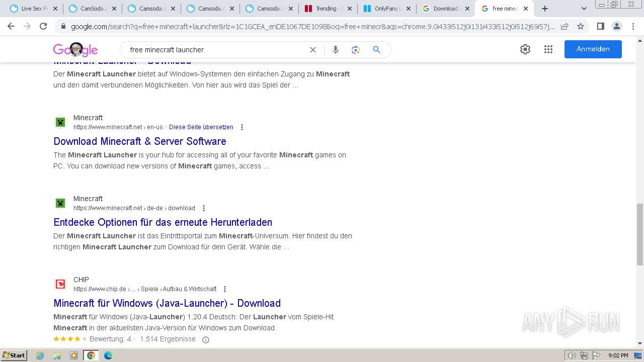
Task: Switch to the Live Sex tab
Action: click(x=33, y=9)
